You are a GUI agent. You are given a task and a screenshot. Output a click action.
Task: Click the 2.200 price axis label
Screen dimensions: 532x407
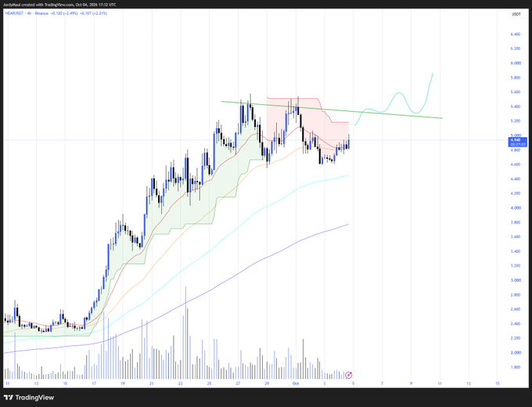click(516, 338)
